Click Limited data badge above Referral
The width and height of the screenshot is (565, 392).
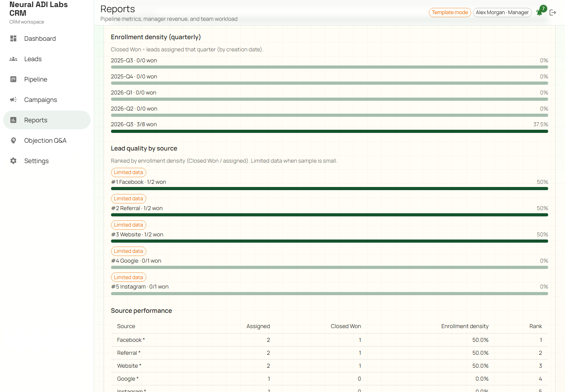[x=129, y=199]
